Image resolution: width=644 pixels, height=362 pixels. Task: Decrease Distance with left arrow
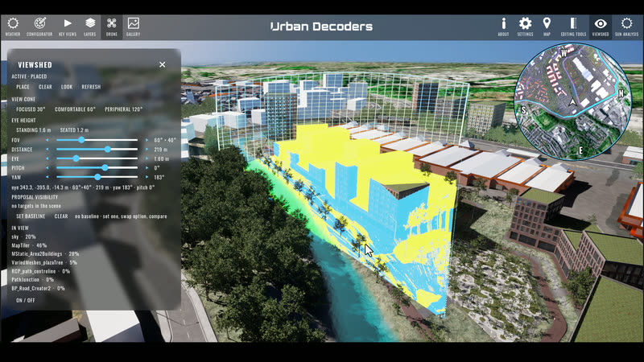pos(47,150)
